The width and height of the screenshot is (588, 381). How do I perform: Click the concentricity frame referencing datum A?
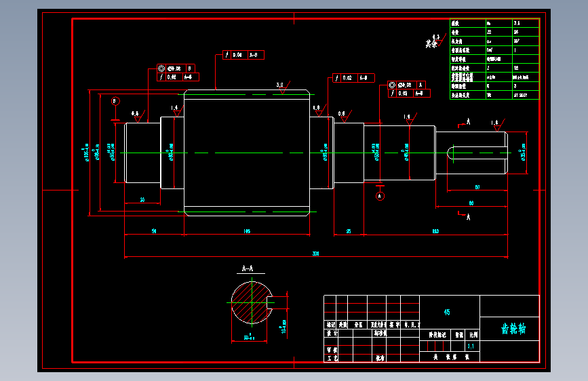[x=406, y=85]
